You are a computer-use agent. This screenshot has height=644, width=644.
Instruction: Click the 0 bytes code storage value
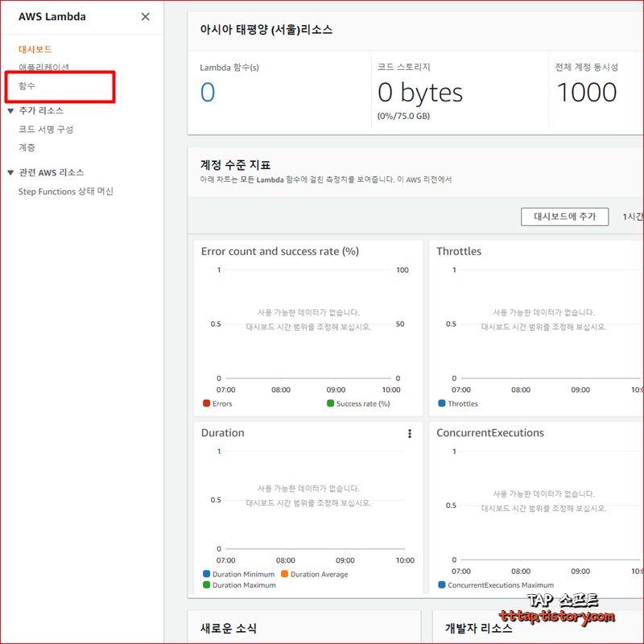tap(420, 93)
